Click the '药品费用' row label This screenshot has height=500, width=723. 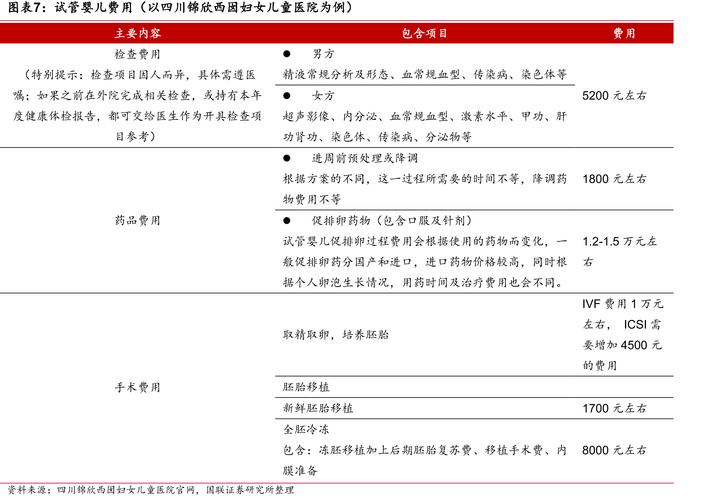click(x=137, y=220)
